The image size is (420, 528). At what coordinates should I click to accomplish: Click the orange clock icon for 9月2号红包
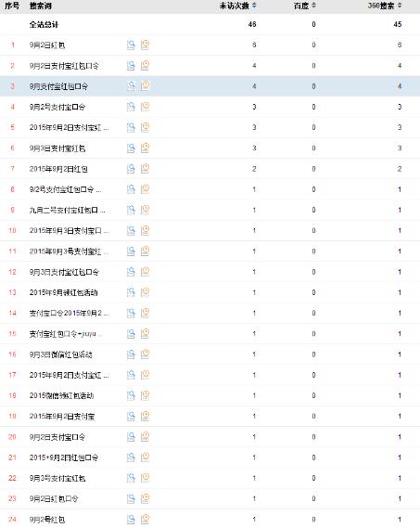[145, 520]
